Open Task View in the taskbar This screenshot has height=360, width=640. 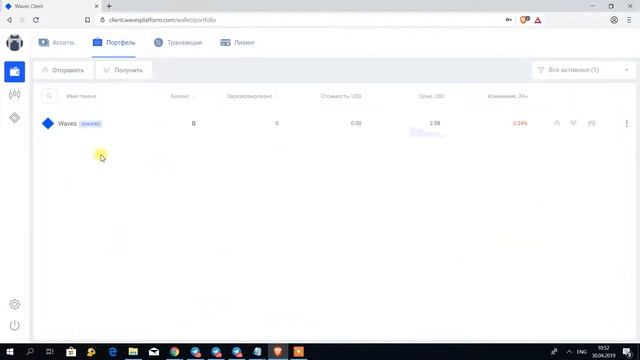click(50, 351)
